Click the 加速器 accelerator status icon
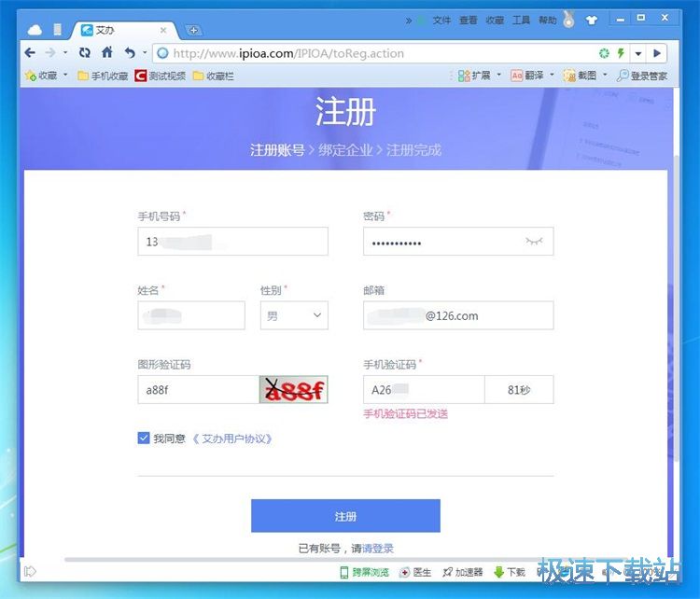700x599 pixels. click(463, 572)
